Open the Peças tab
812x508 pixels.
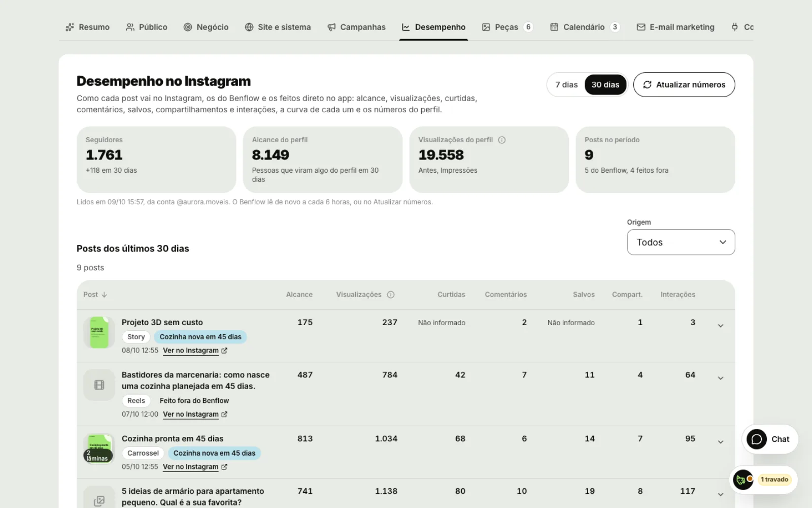pyautogui.click(x=507, y=27)
